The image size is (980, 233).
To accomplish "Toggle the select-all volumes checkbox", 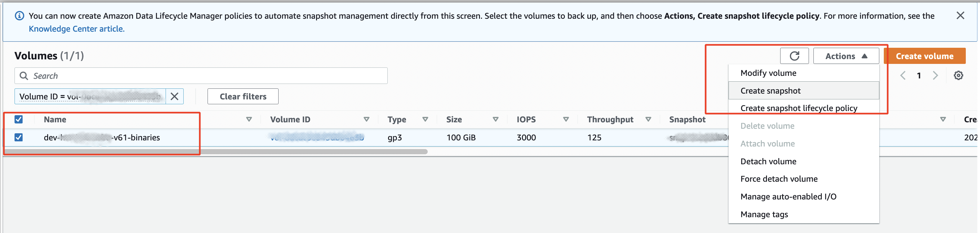I will pyautogui.click(x=19, y=119).
